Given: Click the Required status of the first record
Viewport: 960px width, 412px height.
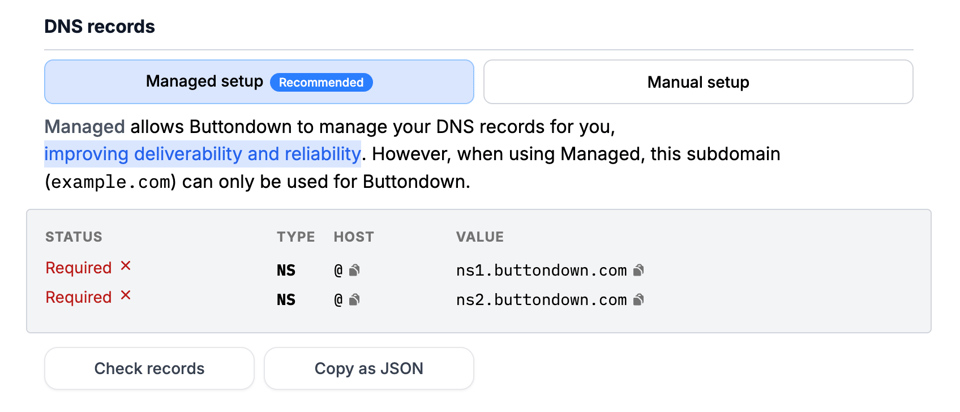Looking at the screenshot, I should tap(78, 268).
